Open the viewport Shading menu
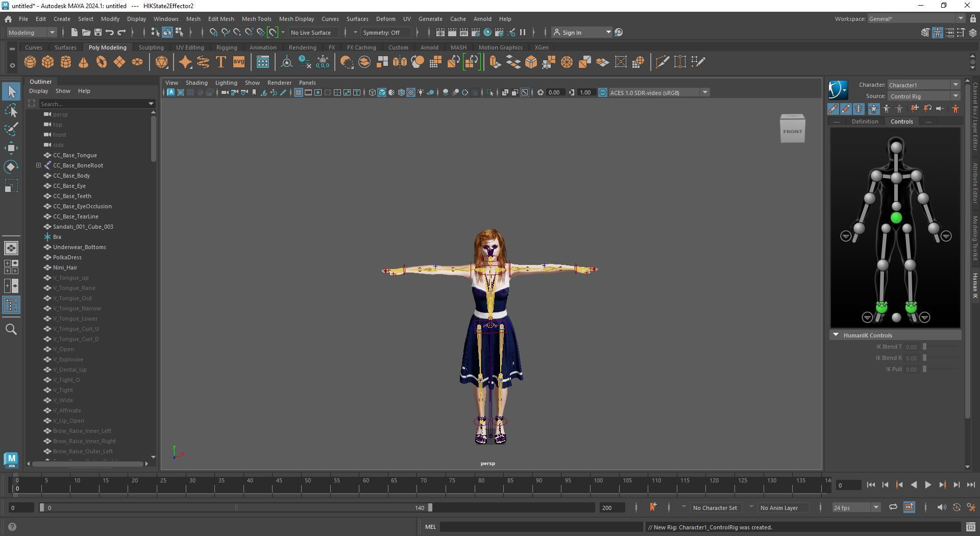The width and height of the screenshot is (980, 536). click(197, 83)
